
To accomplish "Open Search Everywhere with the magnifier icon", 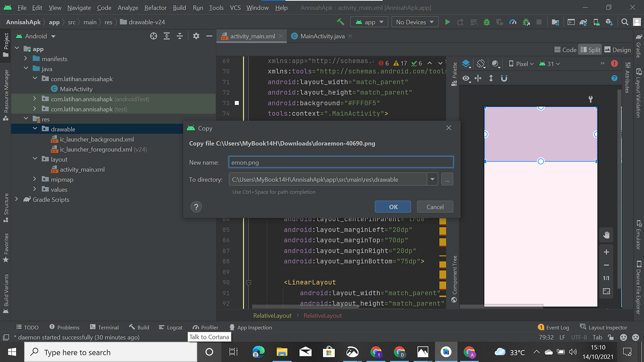I will tap(625, 22).
